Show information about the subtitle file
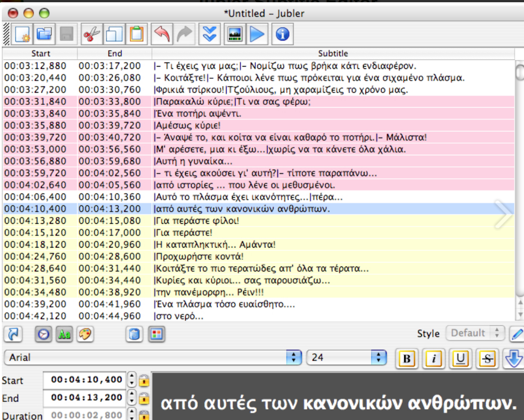524x420 pixels. [282, 34]
